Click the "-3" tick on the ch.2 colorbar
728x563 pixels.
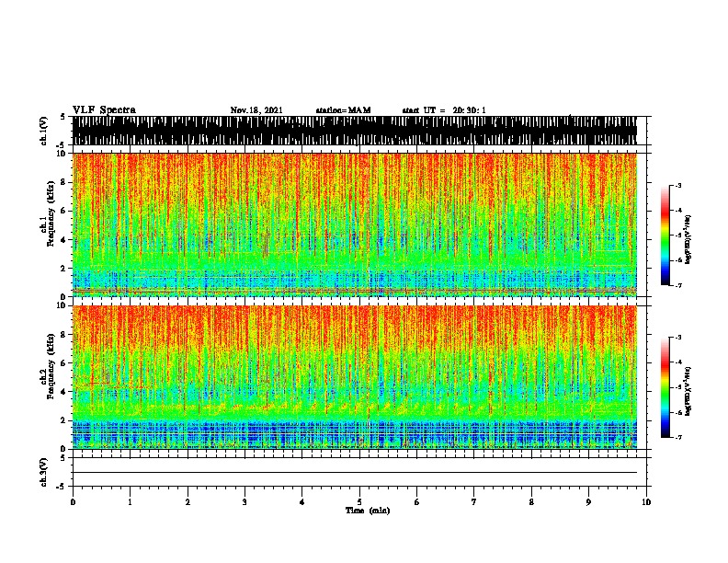coord(677,338)
